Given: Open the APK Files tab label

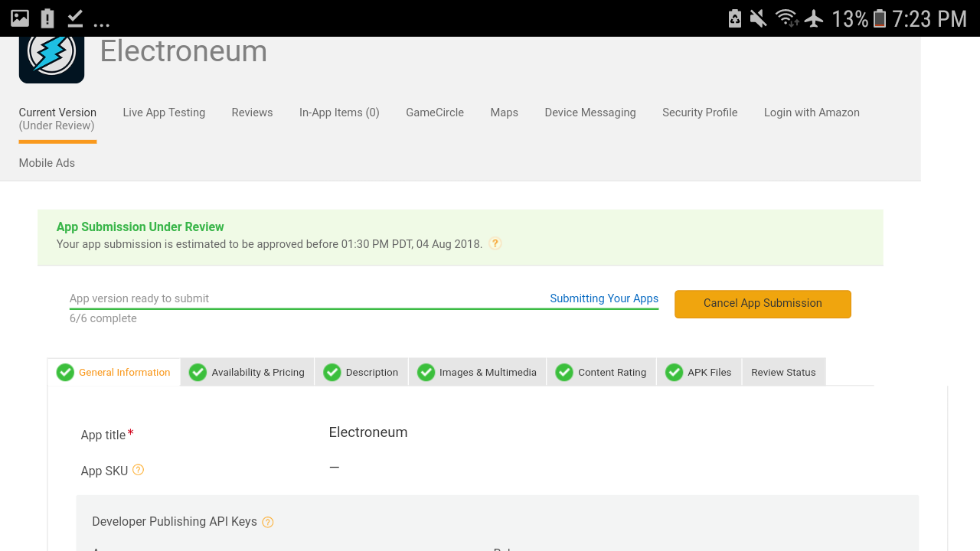Looking at the screenshot, I should click(710, 373).
